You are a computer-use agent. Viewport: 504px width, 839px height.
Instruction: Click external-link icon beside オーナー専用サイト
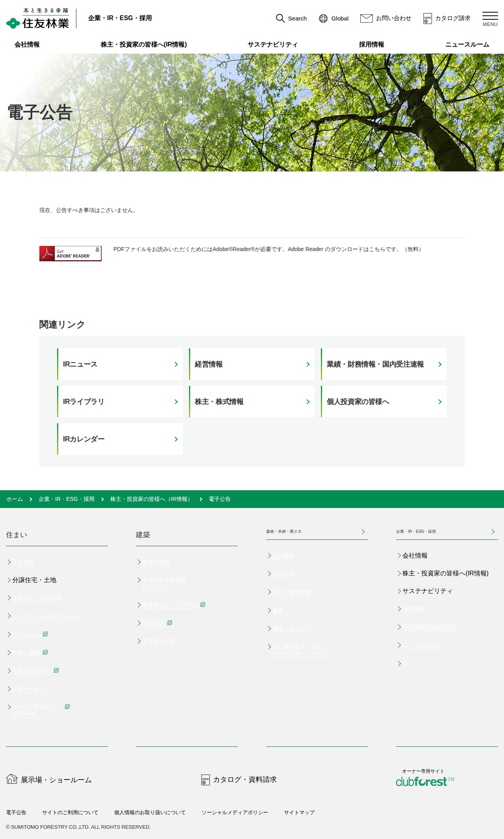pyautogui.click(x=67, y=707)
